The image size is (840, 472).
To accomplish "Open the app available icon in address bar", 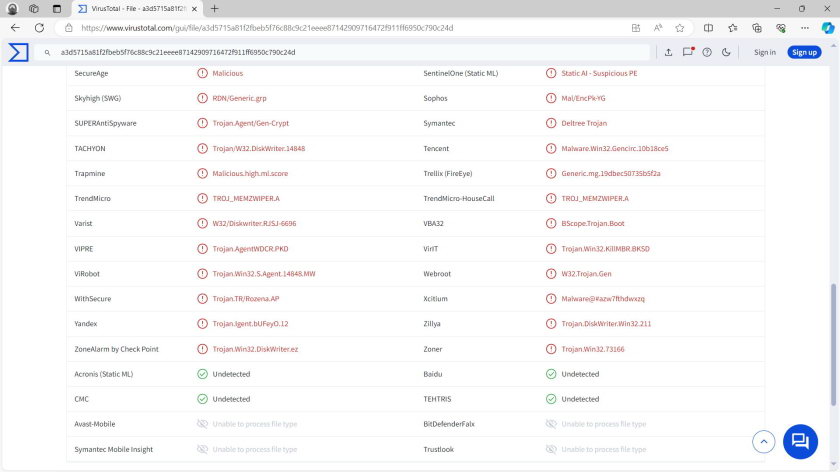I will click(x=635, y=28).
